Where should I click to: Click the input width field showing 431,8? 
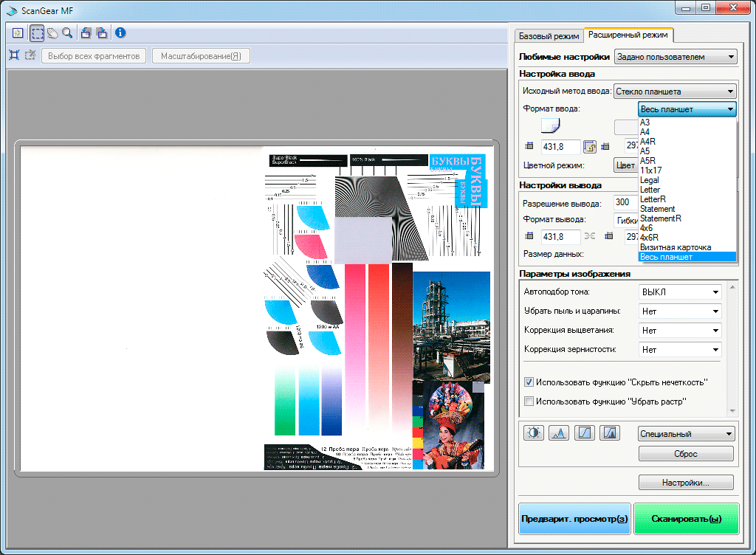tap(560, 146)
